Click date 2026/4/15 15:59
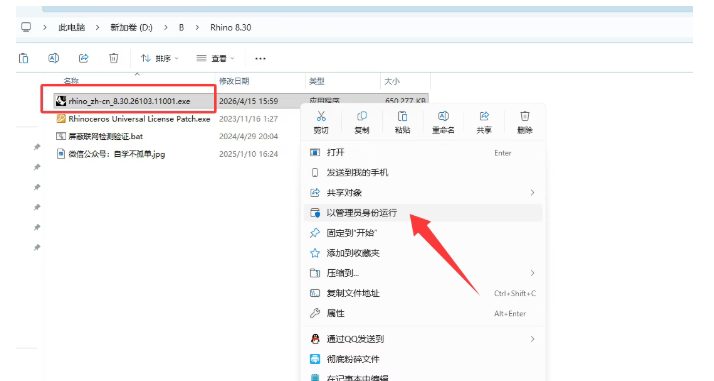The width and height of the screenshot is (714, 381). click(248, 101)
